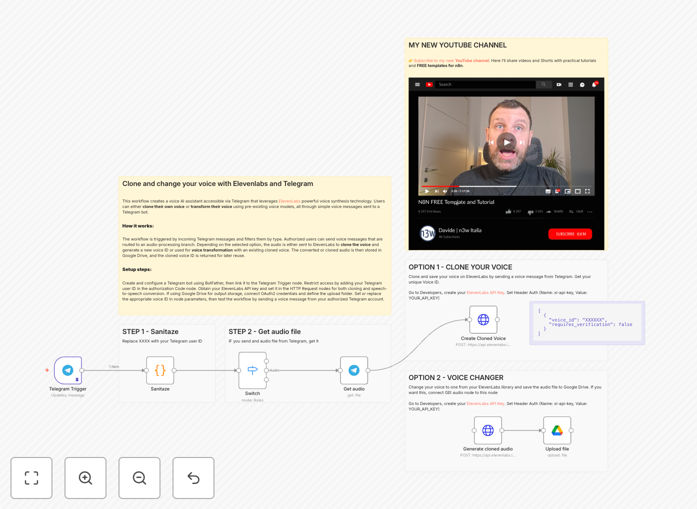Click the create video camera icon

(559, 84)
